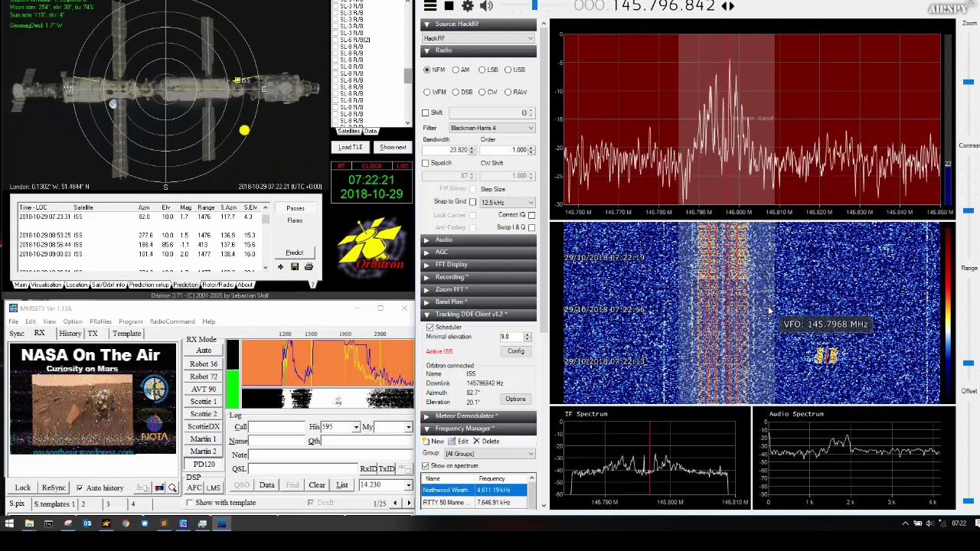Open MMSSTV File menu

[13, 321]
